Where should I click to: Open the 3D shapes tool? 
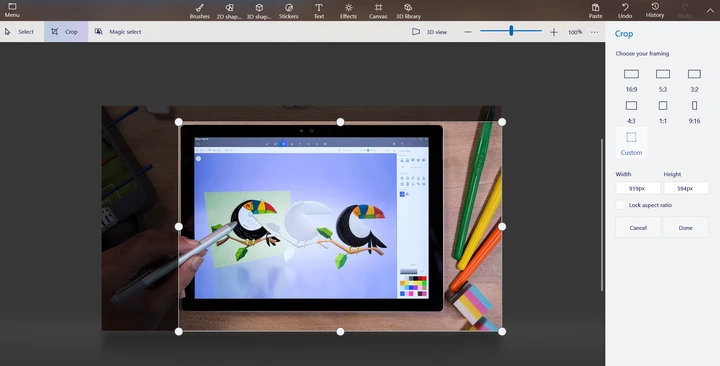[x=259, y=11]
